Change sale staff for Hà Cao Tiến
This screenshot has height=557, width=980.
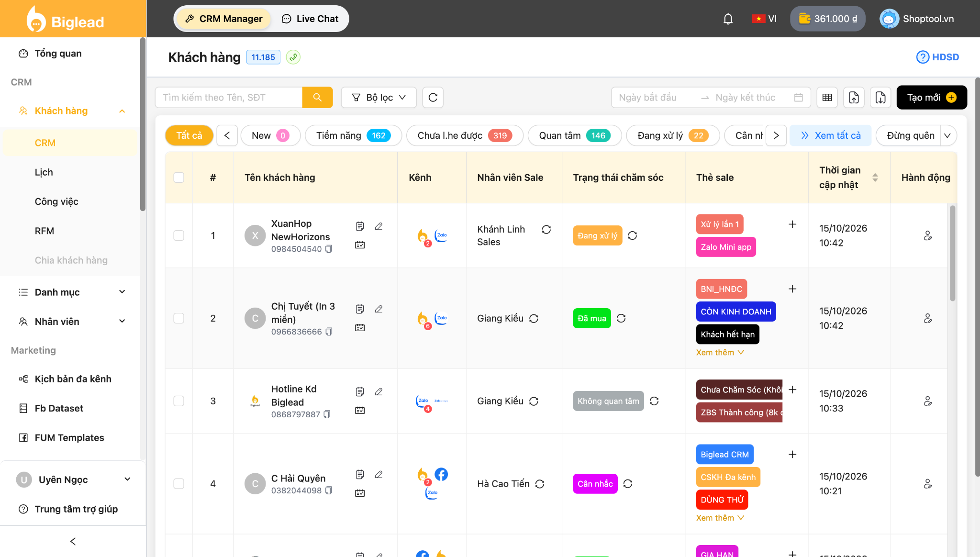tap(540, 484)
